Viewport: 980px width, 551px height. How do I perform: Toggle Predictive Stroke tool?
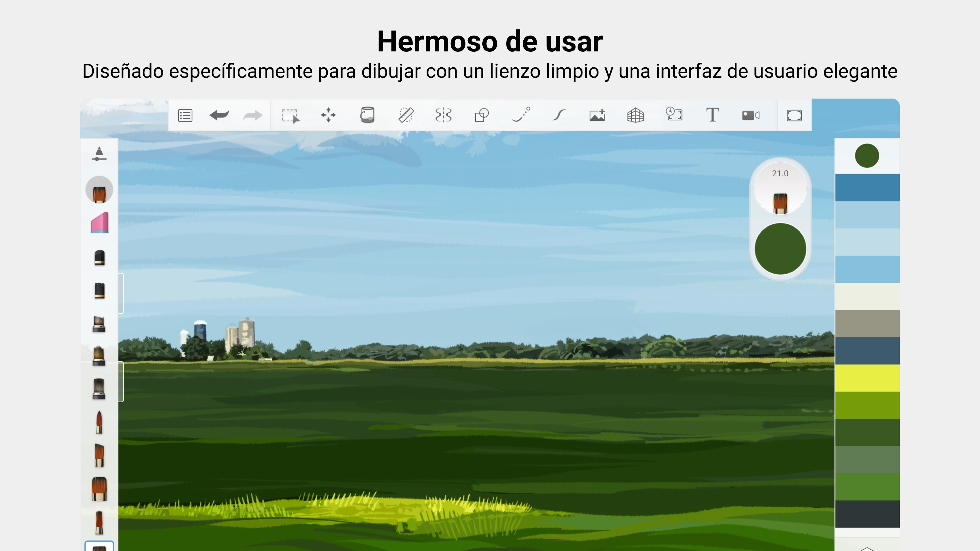click(521, 114)
